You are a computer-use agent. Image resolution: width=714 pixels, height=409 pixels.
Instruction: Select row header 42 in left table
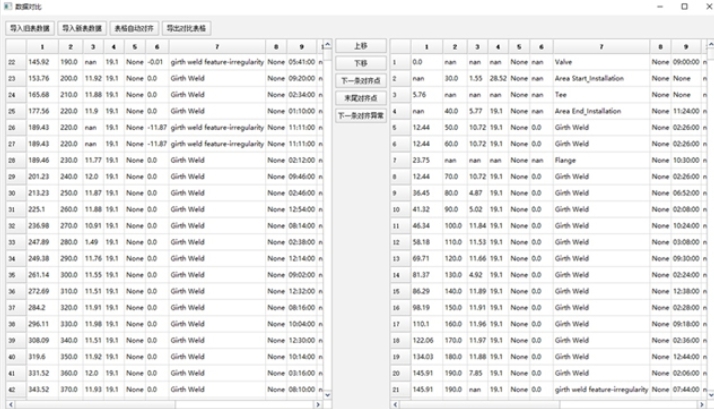coord(12,388)
